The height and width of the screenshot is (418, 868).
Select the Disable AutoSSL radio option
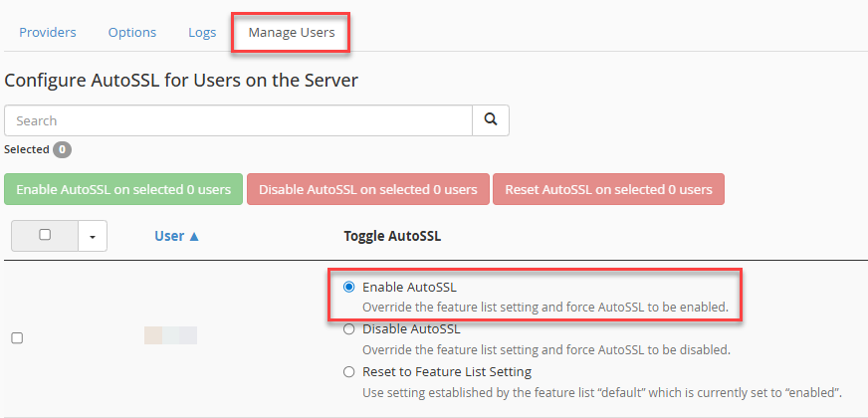pyautogui.click(x=348, y=329)
